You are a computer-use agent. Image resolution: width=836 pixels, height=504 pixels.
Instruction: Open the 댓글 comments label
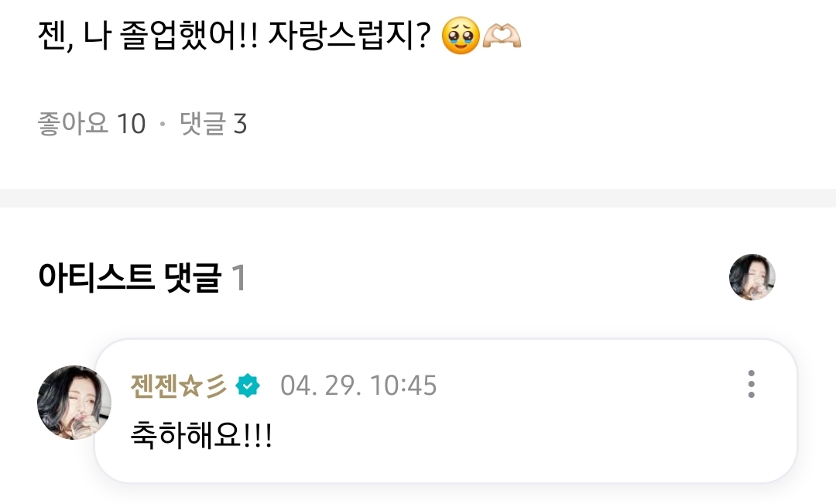203,123
